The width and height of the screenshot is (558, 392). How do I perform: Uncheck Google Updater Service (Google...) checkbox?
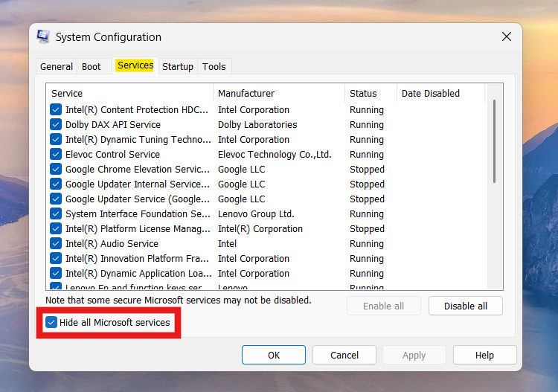point(56,199)
